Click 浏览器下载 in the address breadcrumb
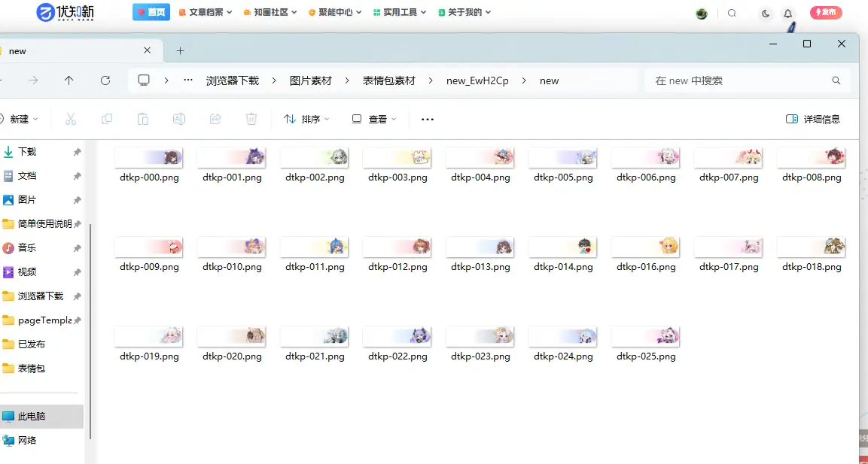Screen dimensions: 868x464 [x=233, y=80]
